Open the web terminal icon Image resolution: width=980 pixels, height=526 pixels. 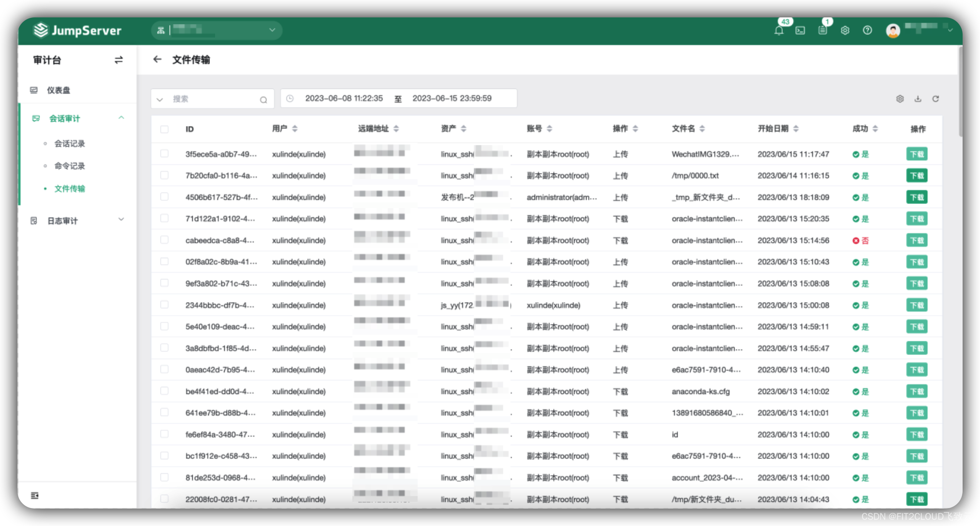coord(800,30)
